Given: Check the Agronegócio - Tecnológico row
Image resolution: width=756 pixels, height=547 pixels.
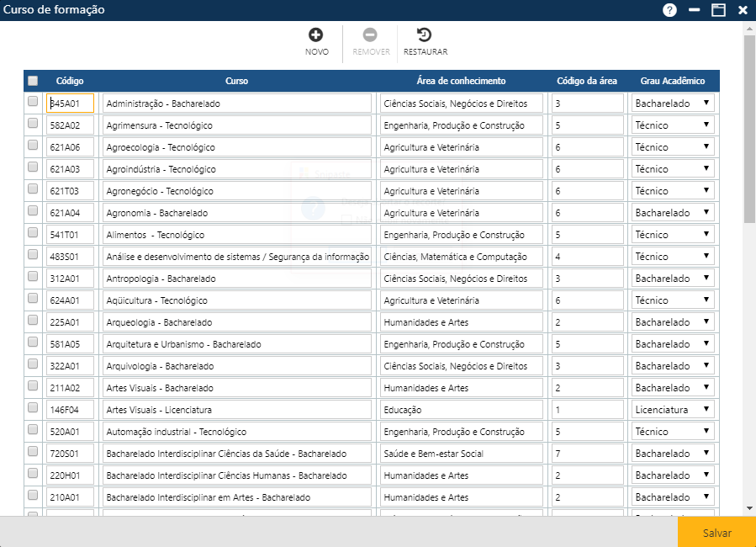Looking at the screenshot, I should coord(33,189).
